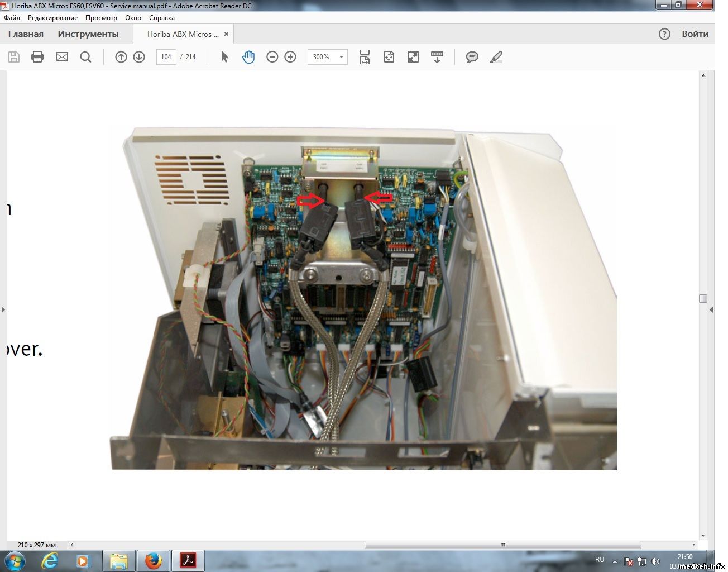728x572 pixels.
Task: Add a comment with speech bubble icon
Action: tap(472, 57)
